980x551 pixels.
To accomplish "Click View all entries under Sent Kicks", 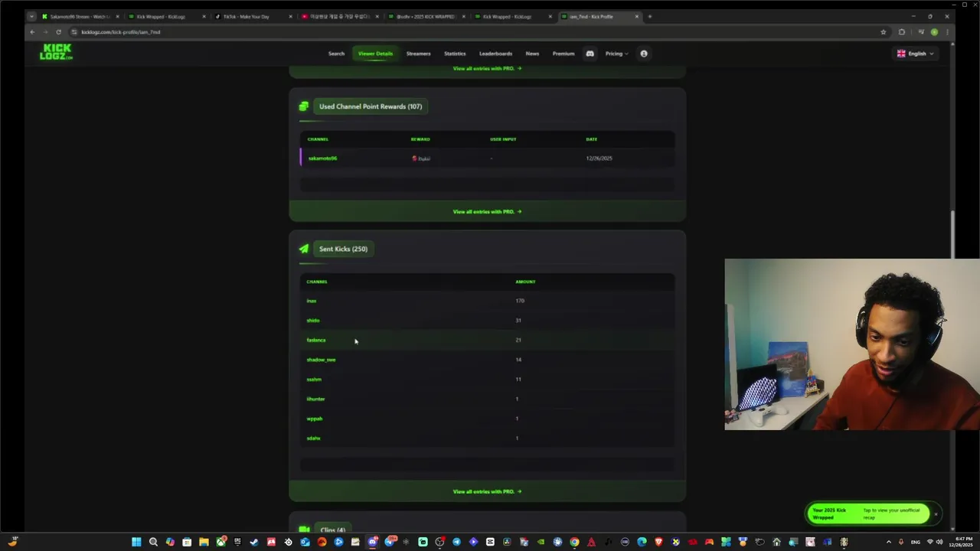I will click(x=487, y=491).
